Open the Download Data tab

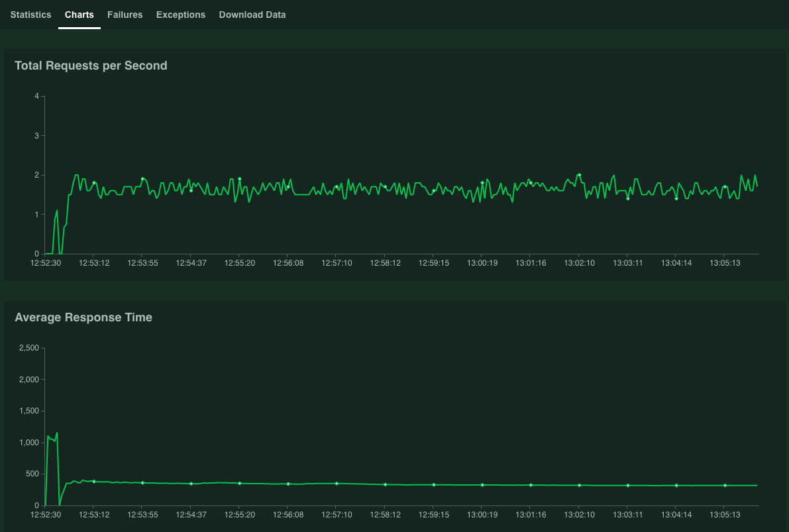pos(252,14)
